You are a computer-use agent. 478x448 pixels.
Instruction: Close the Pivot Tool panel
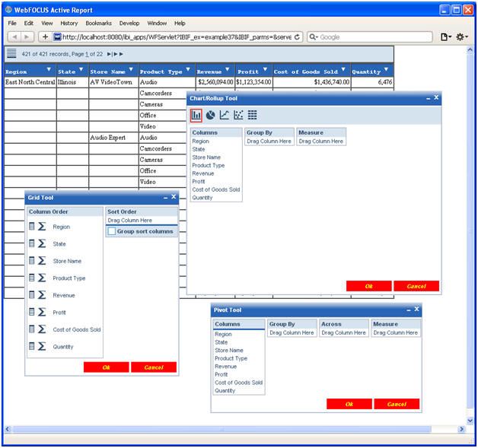tap(416, 309)
